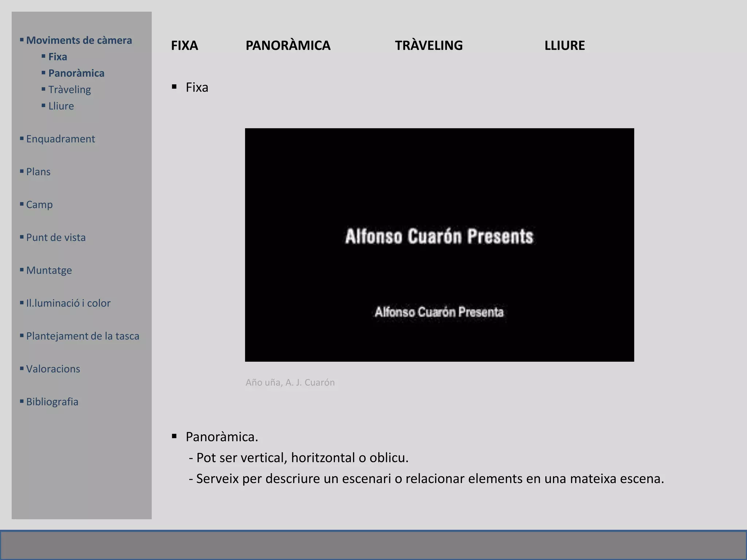This screenshot has height=560, width=747.
Task: Select the TRÀVELING heading tab
Action: pyautogui.click(x=429, y=46)
